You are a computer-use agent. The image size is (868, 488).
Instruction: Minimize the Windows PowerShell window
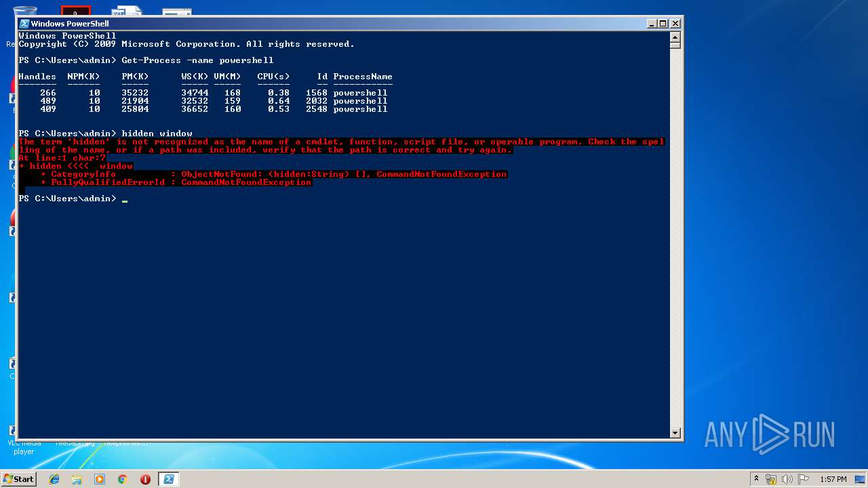pyautogui.click(x=652, y=23)
